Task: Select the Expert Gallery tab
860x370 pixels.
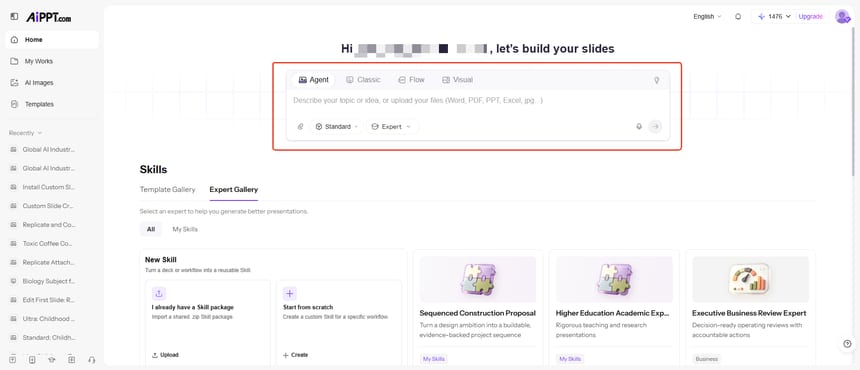Action: (x=234, y=190)
